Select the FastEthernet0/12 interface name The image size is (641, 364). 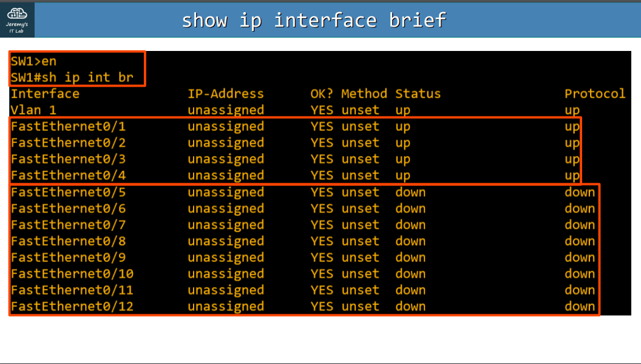coord(72,307)
